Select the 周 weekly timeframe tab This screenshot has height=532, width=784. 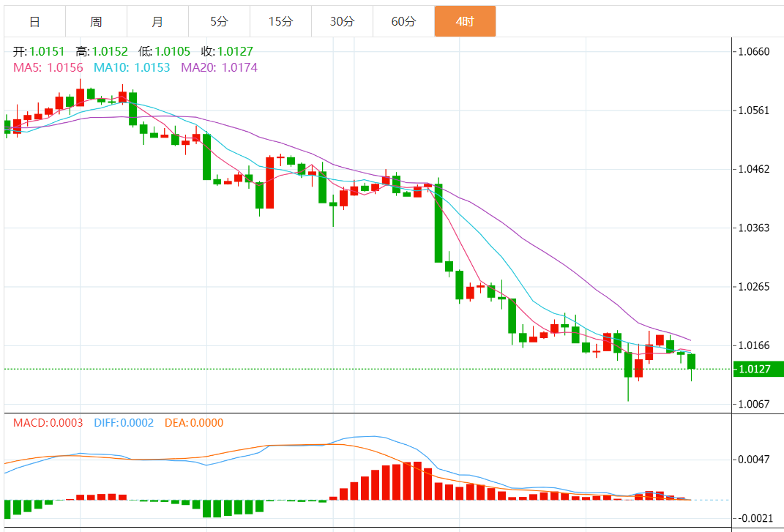point(96,21)
